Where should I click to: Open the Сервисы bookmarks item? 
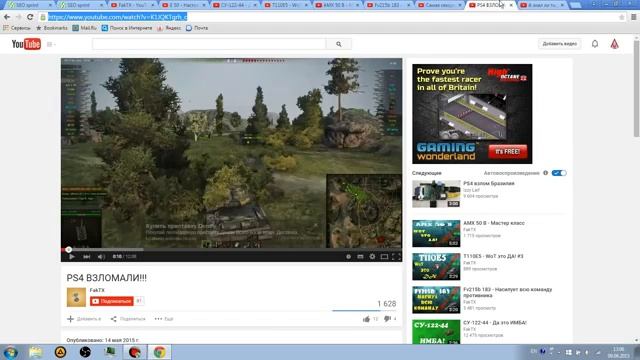point(17,28)
